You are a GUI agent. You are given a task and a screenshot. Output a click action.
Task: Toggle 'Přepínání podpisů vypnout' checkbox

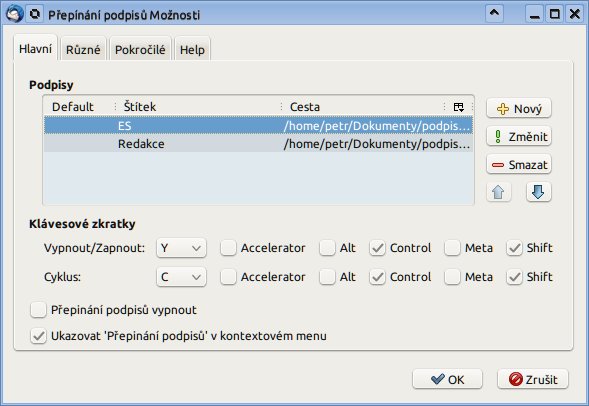38,310
